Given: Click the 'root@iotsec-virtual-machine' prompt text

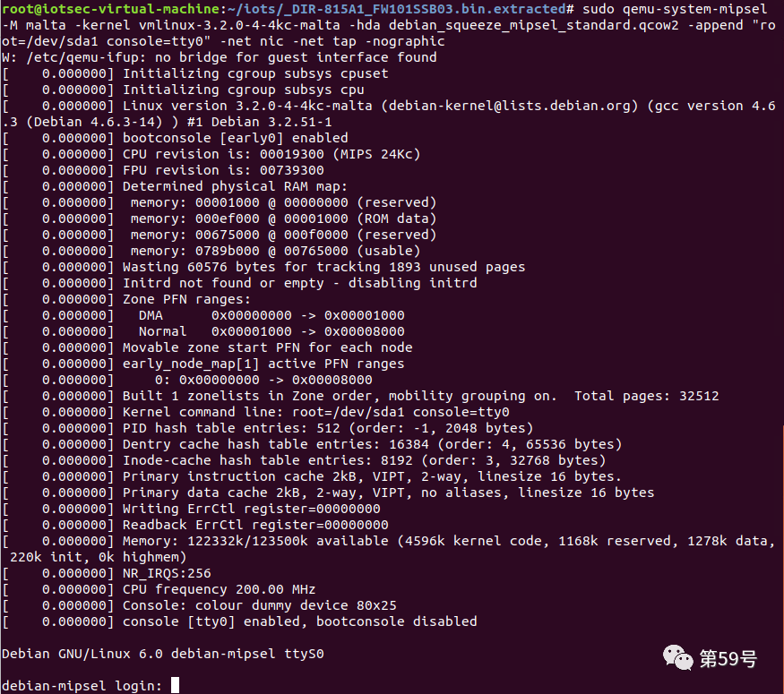Looking at the screenshot, I should click(x=110, y=9).
